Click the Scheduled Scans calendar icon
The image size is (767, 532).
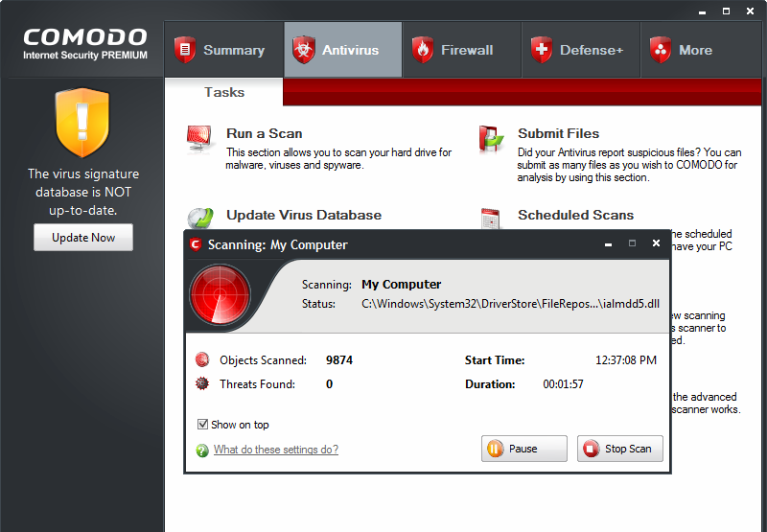pyautogui.click(x=490, y=219)
